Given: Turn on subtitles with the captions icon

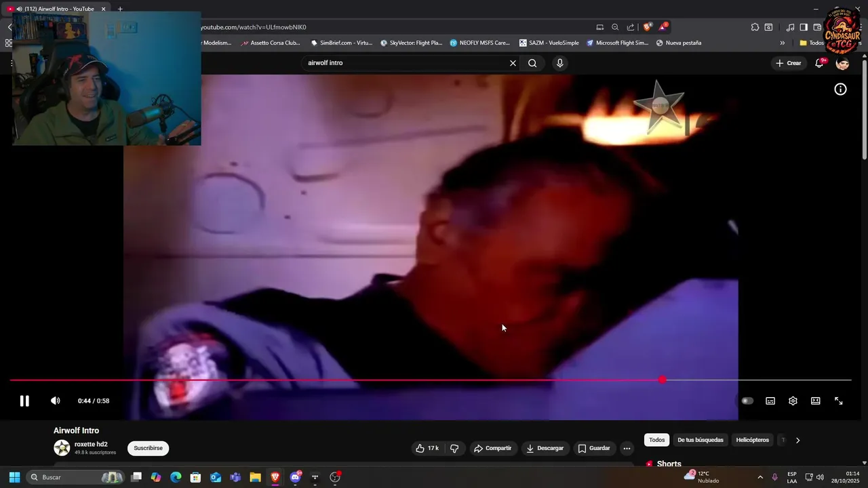Looking at the screenshot, I should click(x=770, y=401).
